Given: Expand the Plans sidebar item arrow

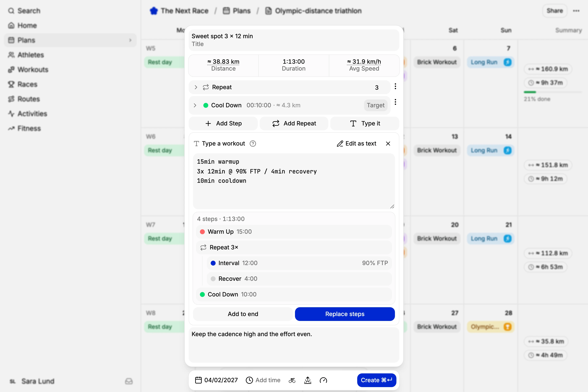Looking at the screenshot, I should 130,40.
